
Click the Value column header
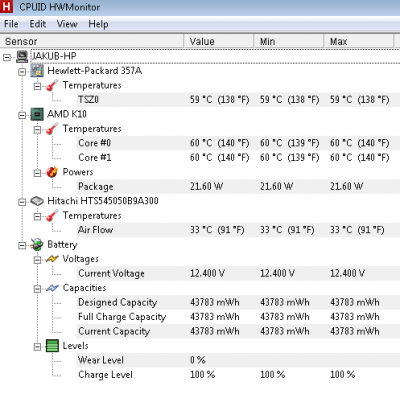219,42
